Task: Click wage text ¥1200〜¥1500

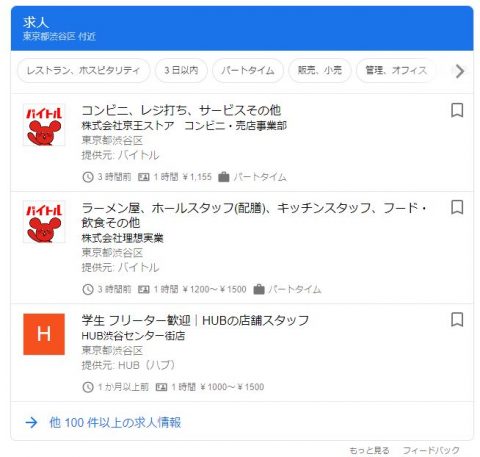Action: click(x=215, y=289)
